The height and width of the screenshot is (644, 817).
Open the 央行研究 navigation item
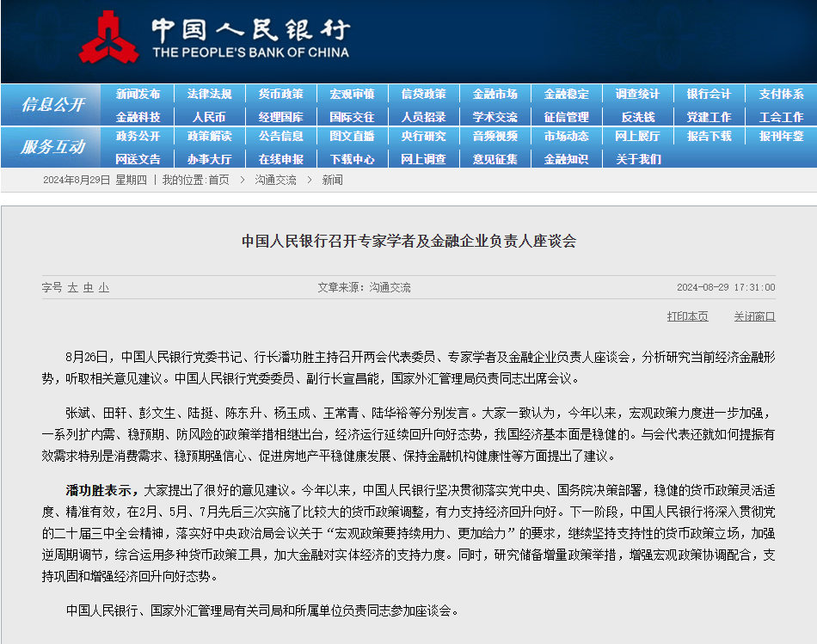tap(424, 137)
